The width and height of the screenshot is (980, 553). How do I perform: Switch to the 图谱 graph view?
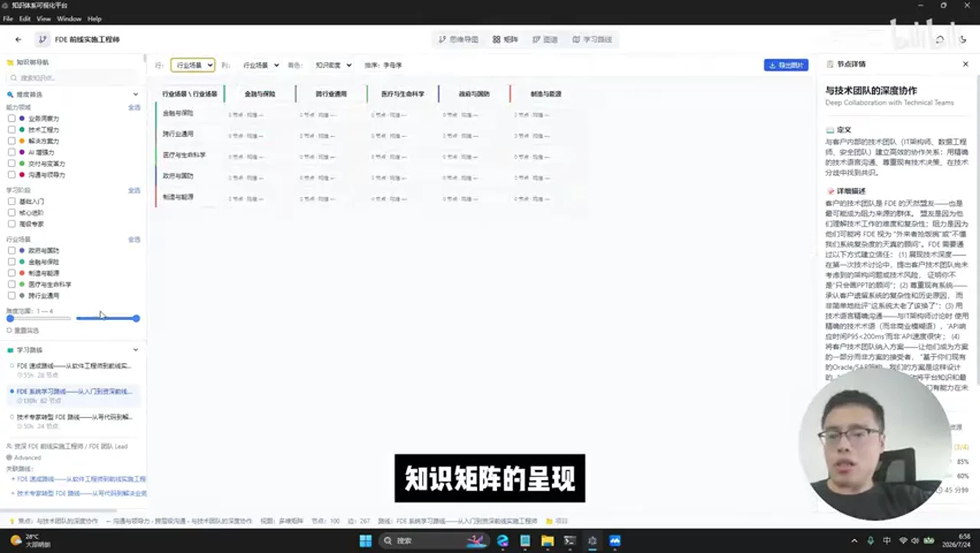click(545, 39)
